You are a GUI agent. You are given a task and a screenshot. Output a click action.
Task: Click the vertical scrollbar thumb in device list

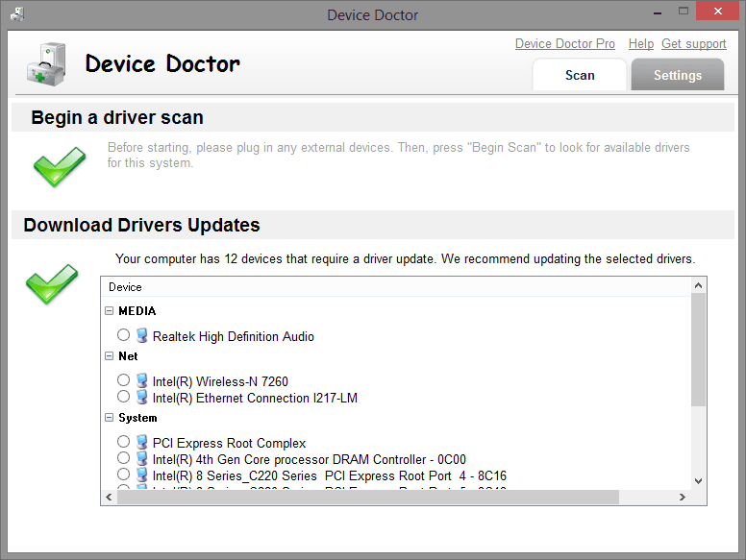tap(698, 350)
